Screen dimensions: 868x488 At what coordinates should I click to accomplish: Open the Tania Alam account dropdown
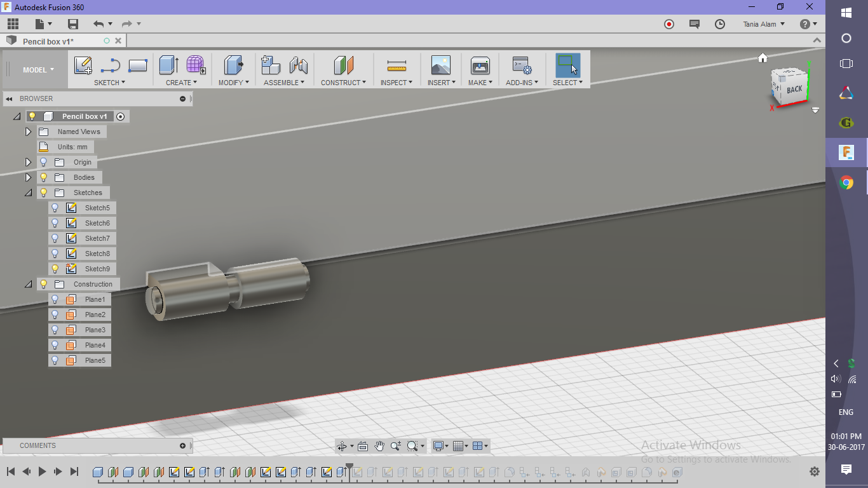point(764,24)
